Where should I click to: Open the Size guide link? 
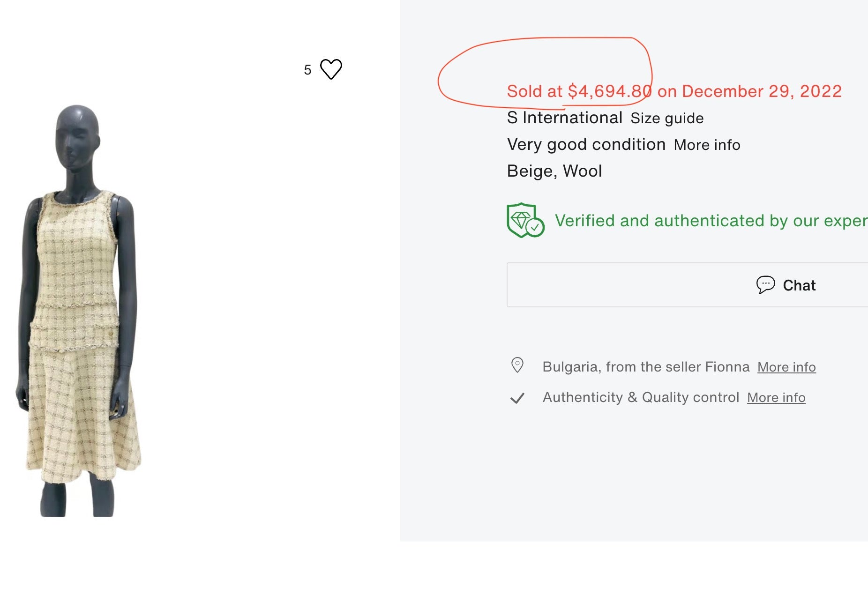pos(666,119)
